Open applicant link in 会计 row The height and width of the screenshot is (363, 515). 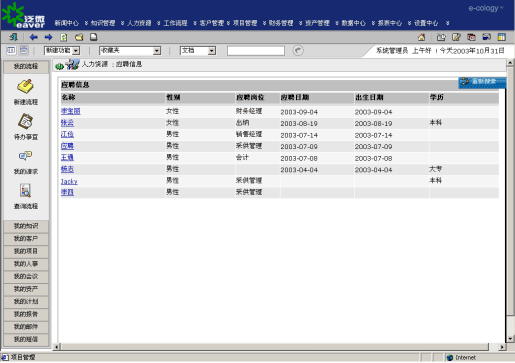pos(67,157)
